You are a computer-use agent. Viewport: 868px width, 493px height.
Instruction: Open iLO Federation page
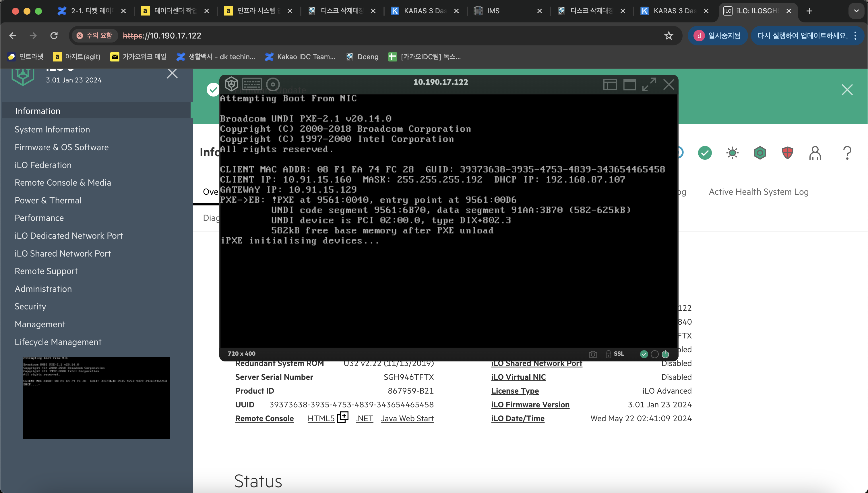click(43, 165)
